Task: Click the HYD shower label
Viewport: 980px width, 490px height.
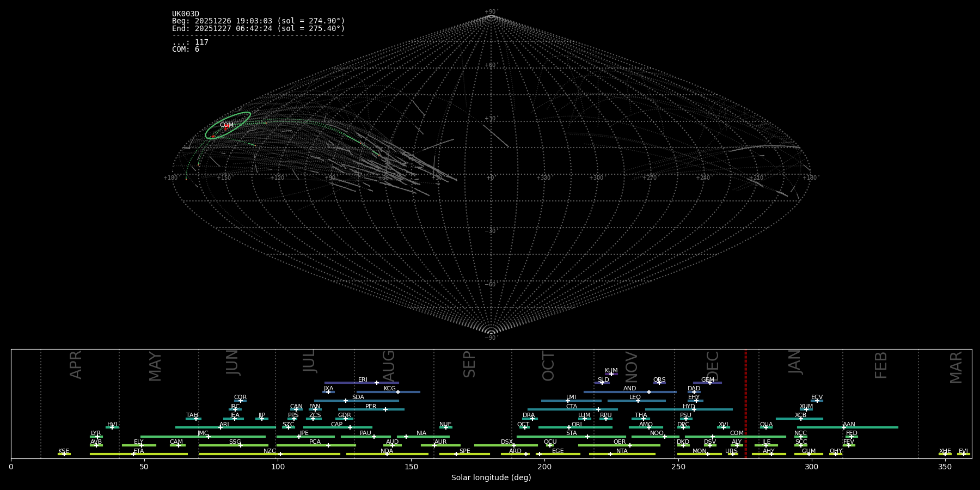Action: pyautogui.click(x=689, y=407)
